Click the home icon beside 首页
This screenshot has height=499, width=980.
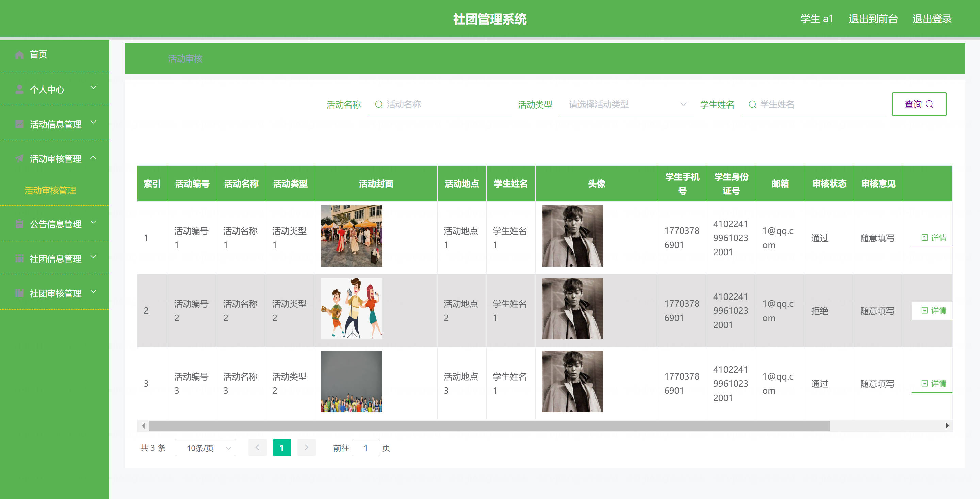tap(19, 55)
